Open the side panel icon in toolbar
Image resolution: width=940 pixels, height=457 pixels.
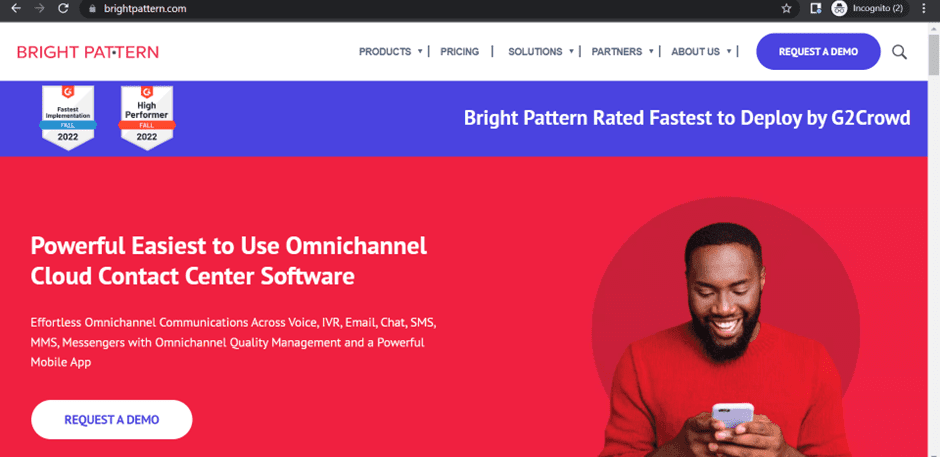click(815, 8)
